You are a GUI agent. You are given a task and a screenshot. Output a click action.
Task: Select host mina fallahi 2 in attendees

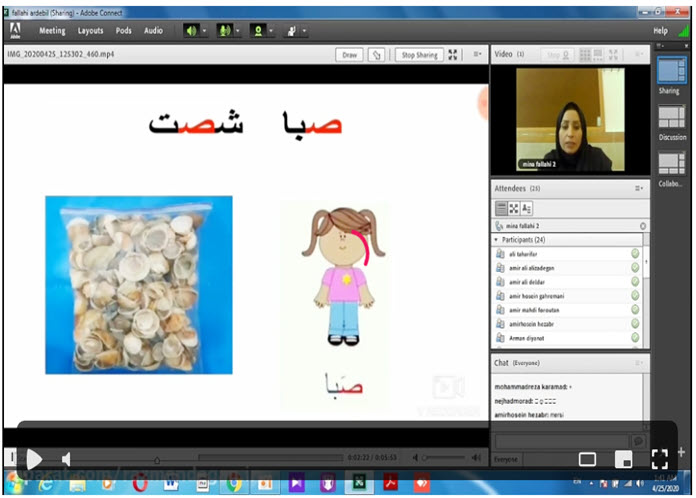tap(570, 226)
